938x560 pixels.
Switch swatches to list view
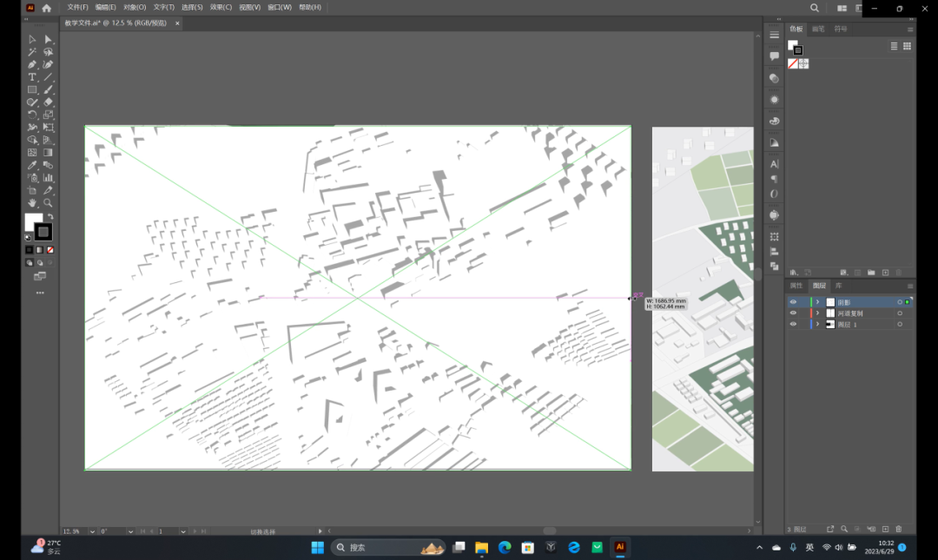click(894, 46)
